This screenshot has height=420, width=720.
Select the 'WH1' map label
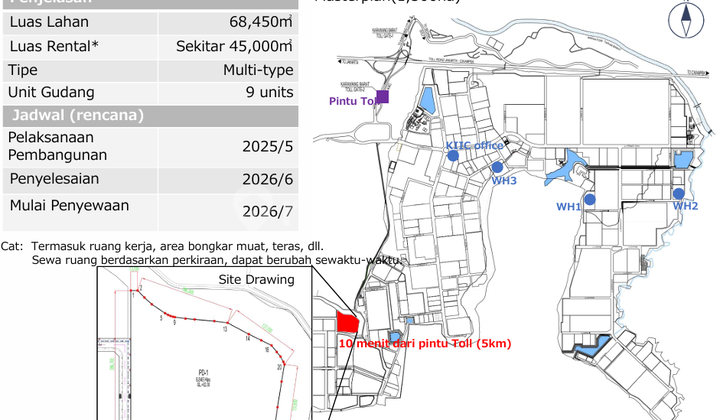(x=568, y=207)
